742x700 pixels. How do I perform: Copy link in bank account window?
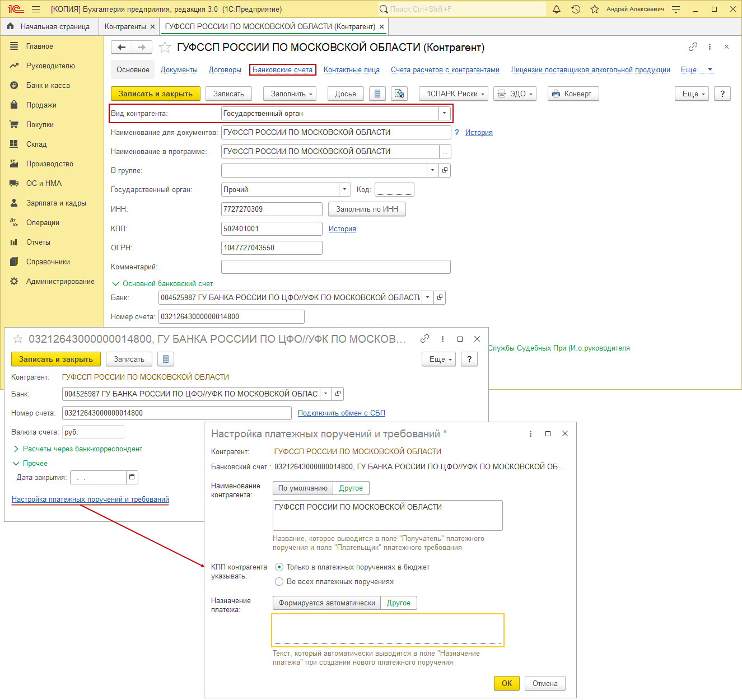425,339
